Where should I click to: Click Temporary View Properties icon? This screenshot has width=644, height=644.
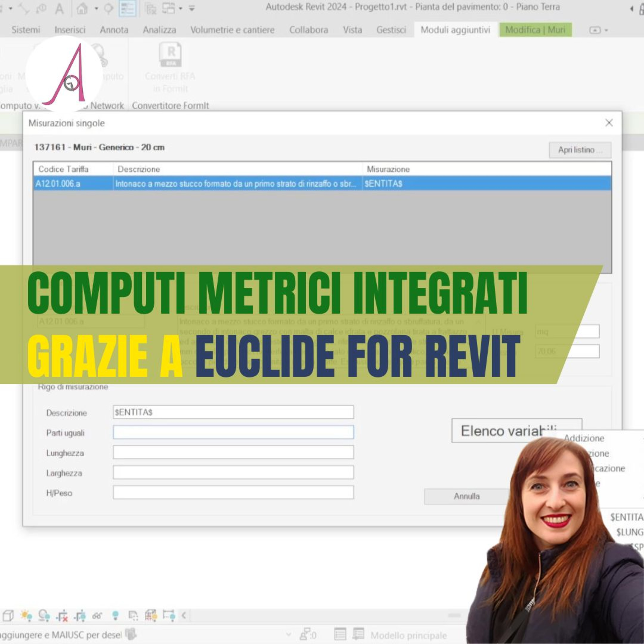(x=133, y=615)
